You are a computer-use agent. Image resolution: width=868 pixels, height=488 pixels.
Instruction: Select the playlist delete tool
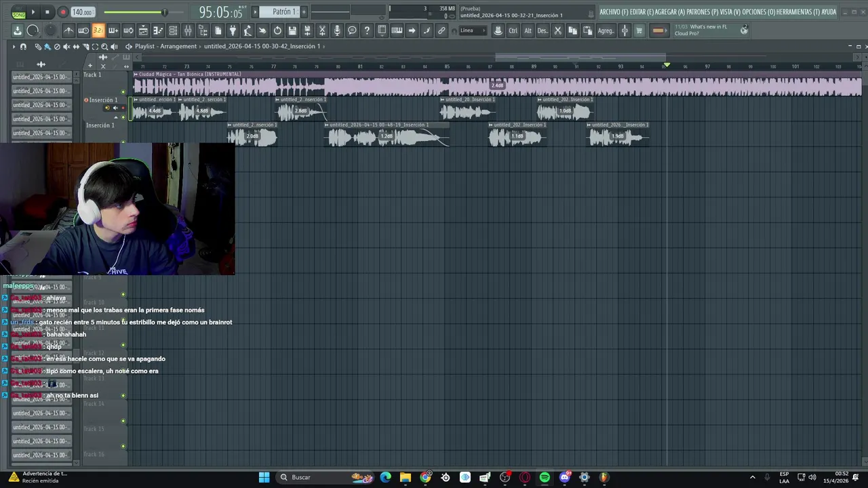(x=57, y=46)
